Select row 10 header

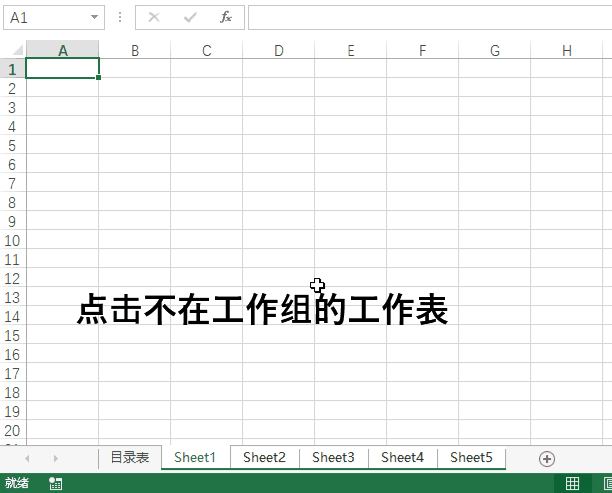click(x=12, y=240)
